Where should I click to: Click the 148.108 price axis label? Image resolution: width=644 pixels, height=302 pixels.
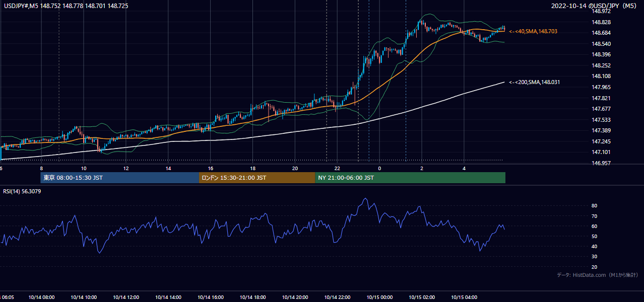click(600, 76)
